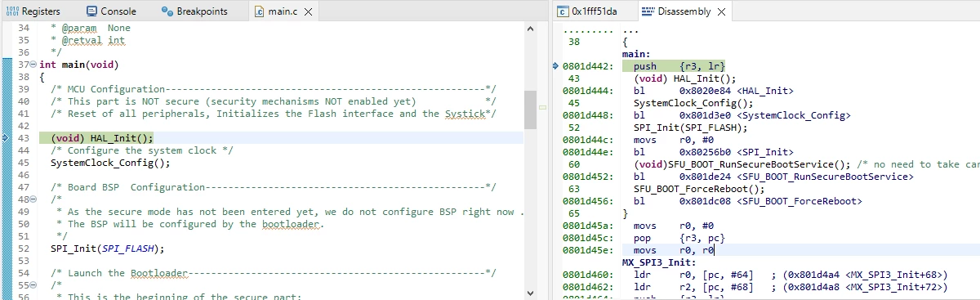This screenshot has width=980, height=300.
Task: Click the 'Configure the system clock' comment
Action: point(142,150)
